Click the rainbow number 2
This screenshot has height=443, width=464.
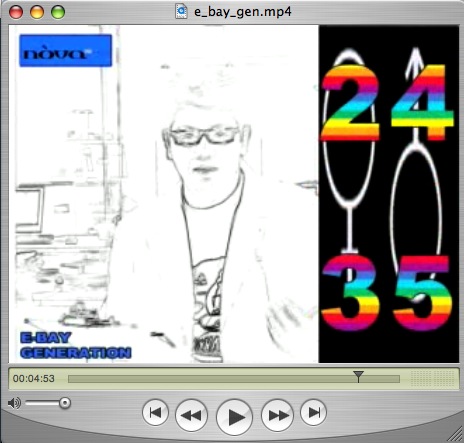coord(350,103)
